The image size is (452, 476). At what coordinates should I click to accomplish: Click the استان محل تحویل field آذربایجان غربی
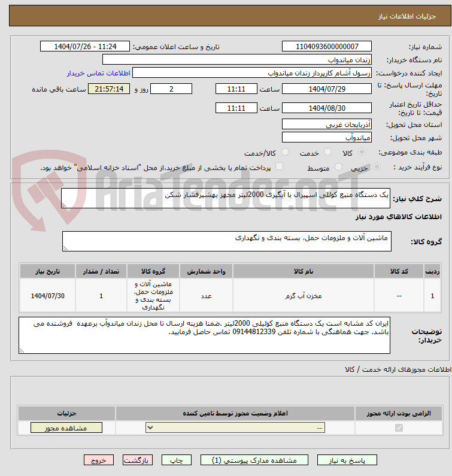coord(327,124)
